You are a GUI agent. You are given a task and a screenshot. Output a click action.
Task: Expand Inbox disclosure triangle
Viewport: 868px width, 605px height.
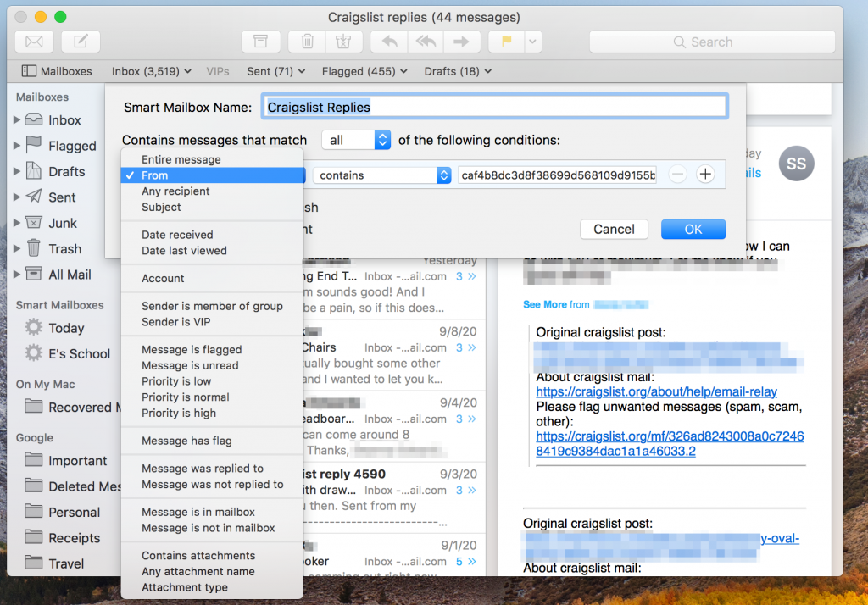point(17,119)
